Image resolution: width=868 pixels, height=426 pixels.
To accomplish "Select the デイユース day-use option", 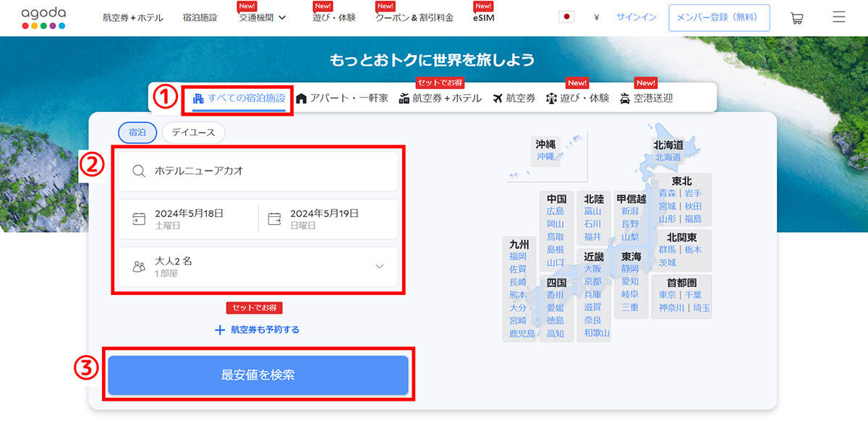I will [194, 133].
